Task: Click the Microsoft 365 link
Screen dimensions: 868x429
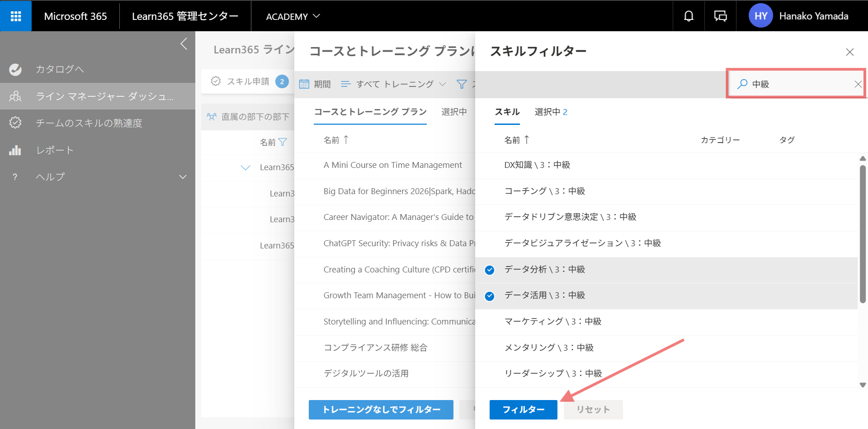Action: [75, 16]
